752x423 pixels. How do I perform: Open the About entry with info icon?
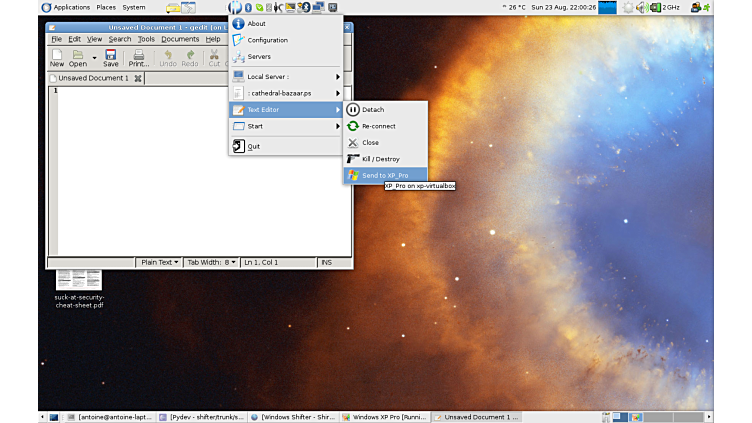(238, 23)
